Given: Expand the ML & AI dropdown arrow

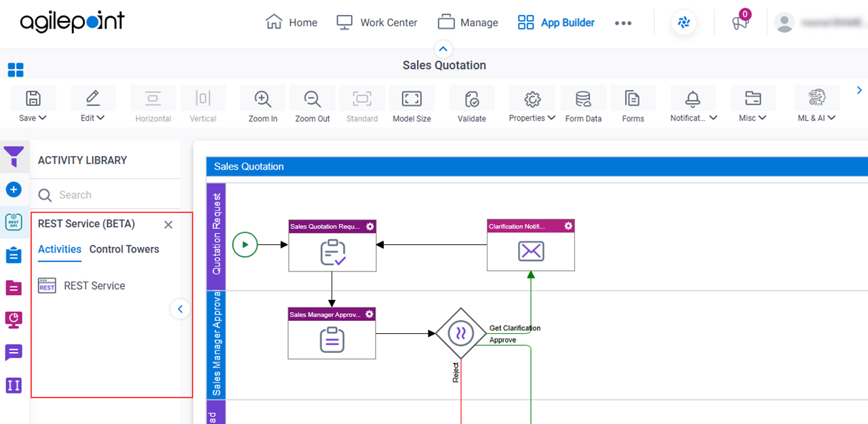Looking at the screenshot, I should (x=831, y=118).
